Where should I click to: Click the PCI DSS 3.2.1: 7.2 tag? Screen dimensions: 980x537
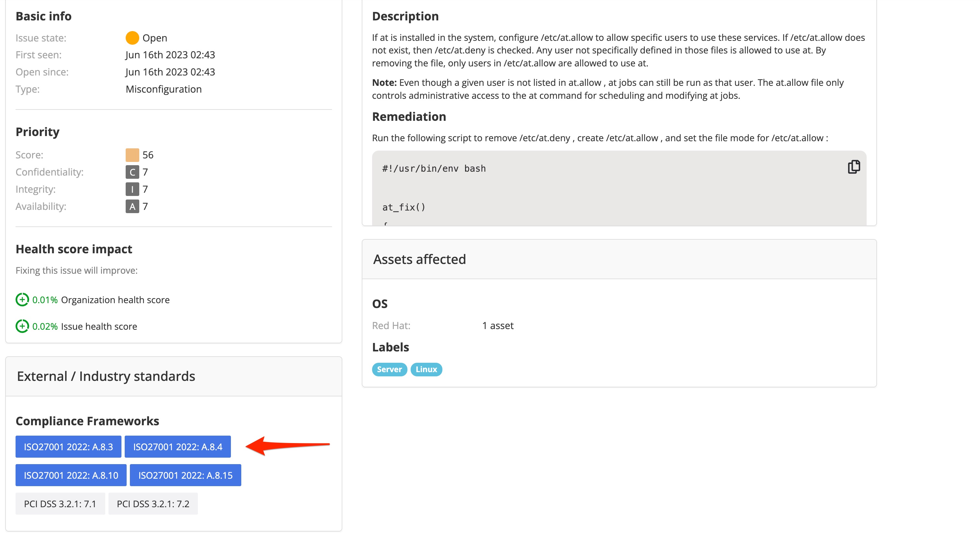click(153, 504)
